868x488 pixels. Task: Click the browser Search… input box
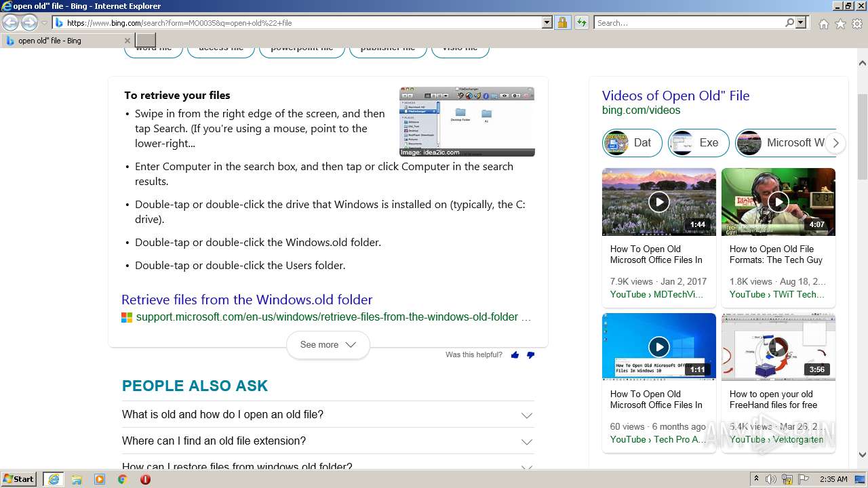tap(690, 23)
